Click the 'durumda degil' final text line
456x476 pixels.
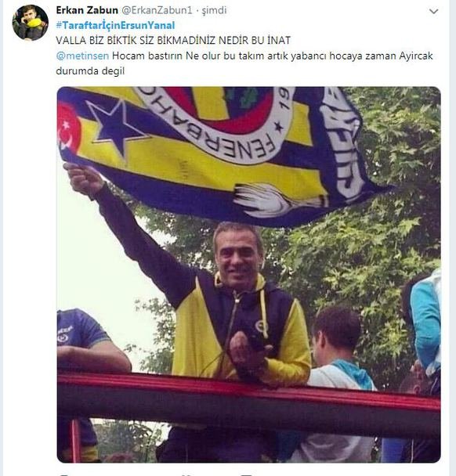tap(90, 71)
